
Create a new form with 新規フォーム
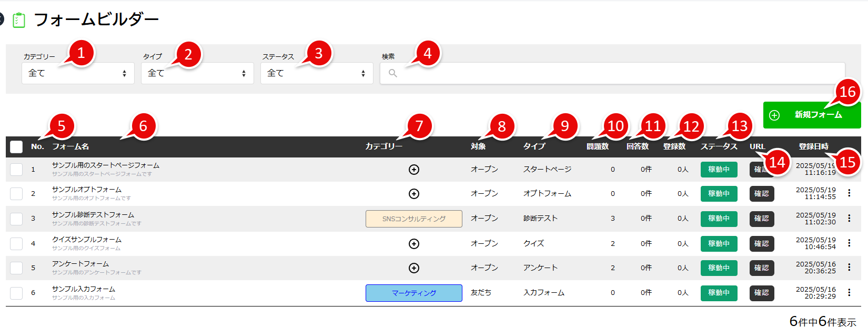click(x=812, y=115)
